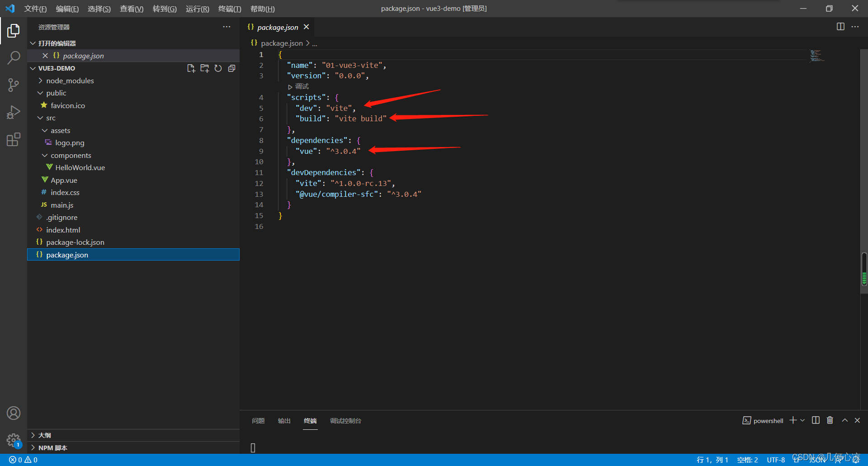Open the Go menu

165,9
